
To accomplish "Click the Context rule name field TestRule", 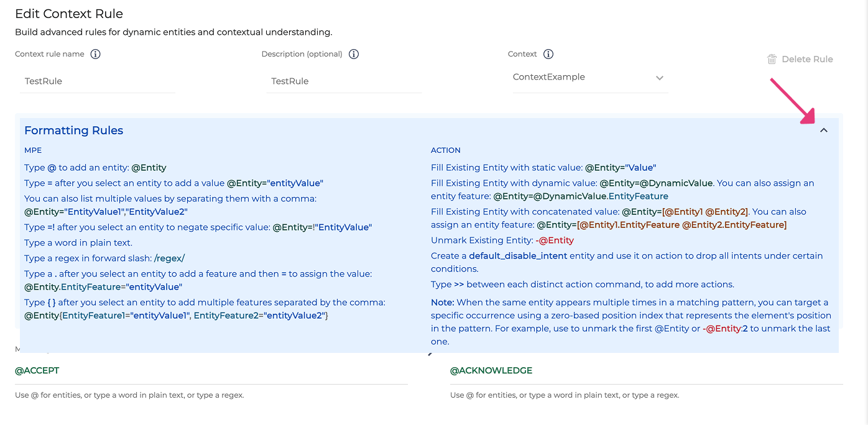I will (98, 81).
